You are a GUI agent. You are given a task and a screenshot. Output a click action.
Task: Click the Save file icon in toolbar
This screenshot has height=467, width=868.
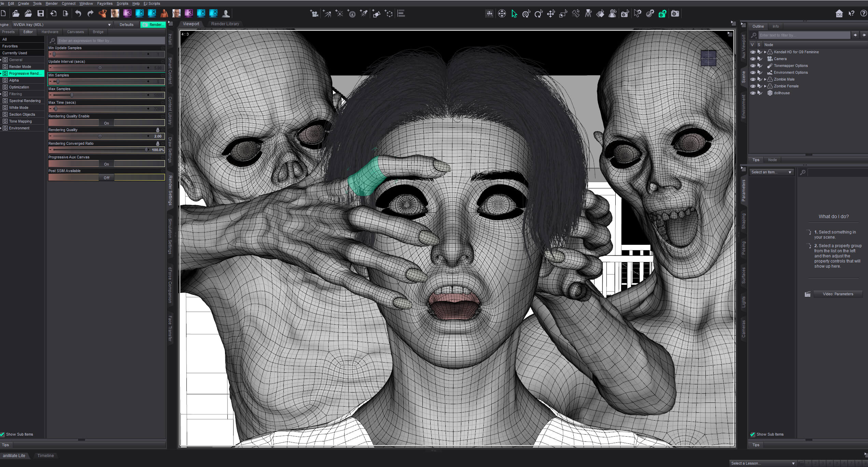coord(41,14)
